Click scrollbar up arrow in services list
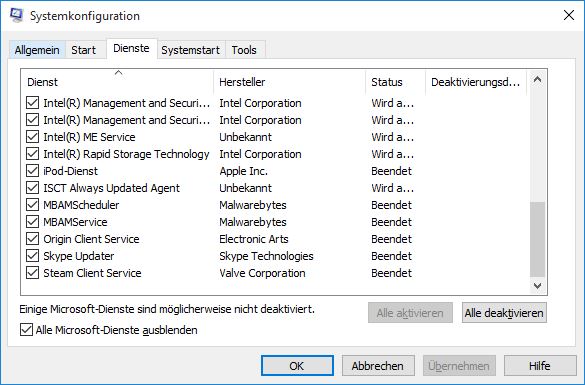The width and height of the screenshot is (585, 385). coord(537,79)
